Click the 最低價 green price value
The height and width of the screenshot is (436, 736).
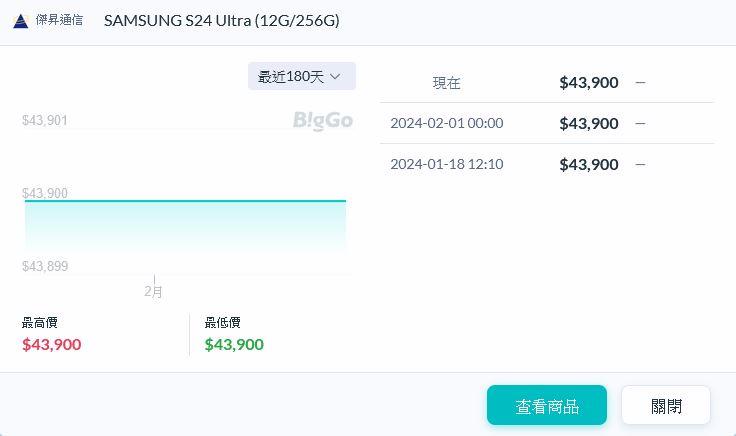pos(234,345)
